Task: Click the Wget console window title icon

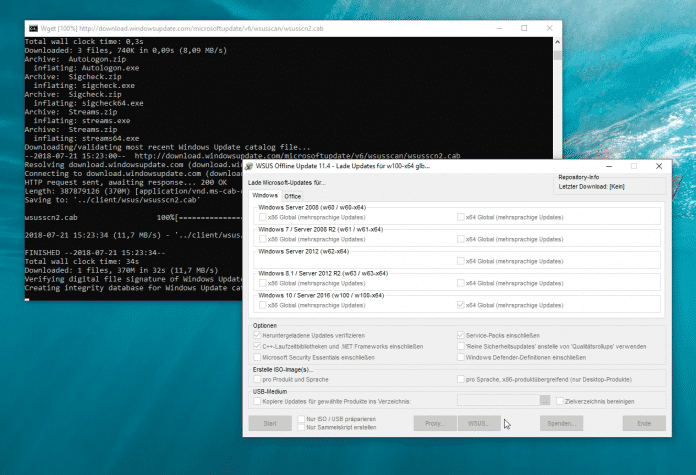Action: [x=32, y=27]
